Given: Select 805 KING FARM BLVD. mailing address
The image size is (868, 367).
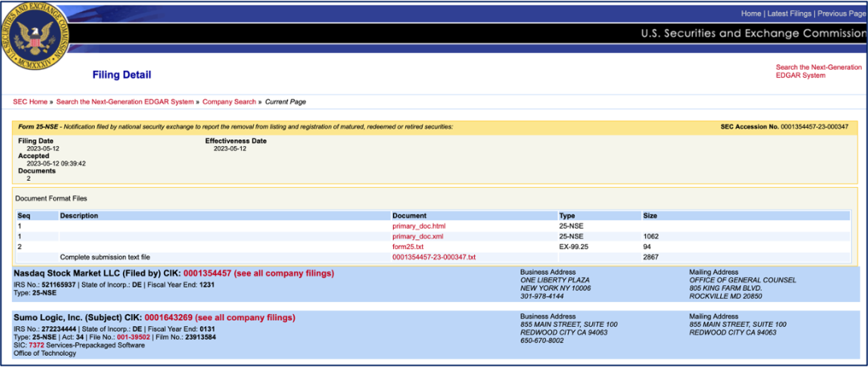Looking at the screenshot, I should tap(725, 288).
